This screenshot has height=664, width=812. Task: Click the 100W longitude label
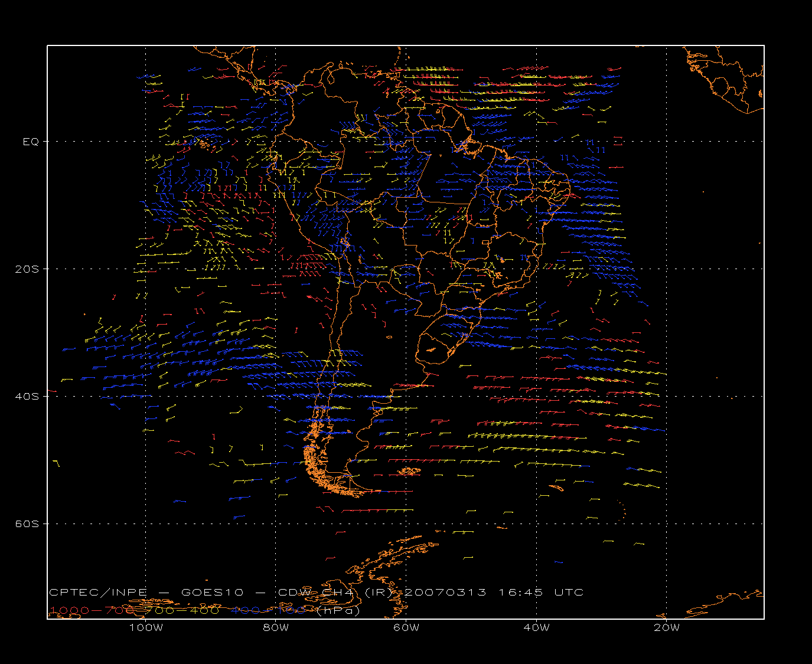146,627
